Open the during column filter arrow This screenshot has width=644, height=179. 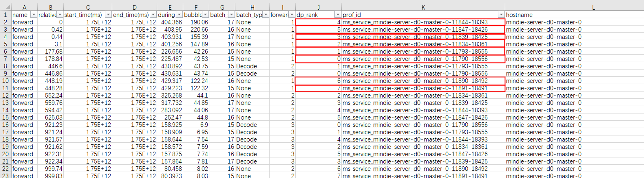pyautogui.click(x=179, y=15)
